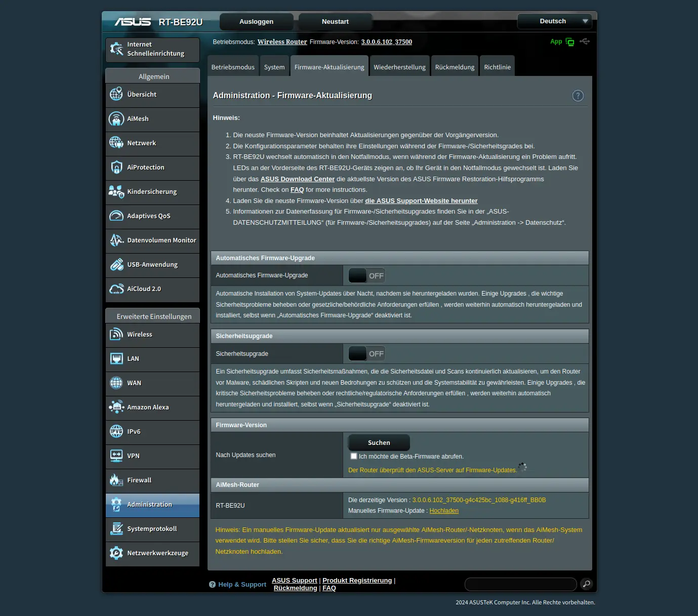
Task: Open the Firewall flame icon
Action: pyautogui.click(x=116, y=480)
